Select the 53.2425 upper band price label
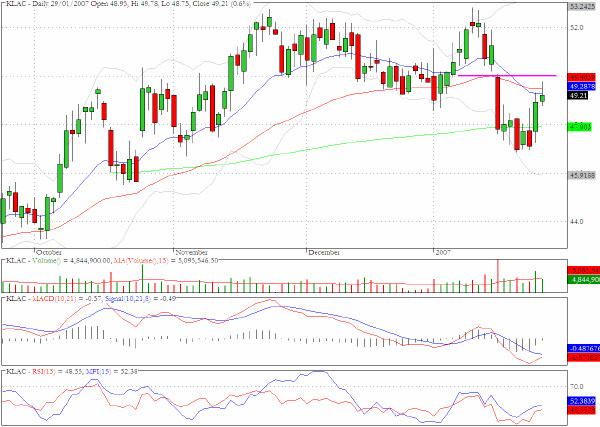This screenshot has width=600, height=427. click(x=584, y=7)
